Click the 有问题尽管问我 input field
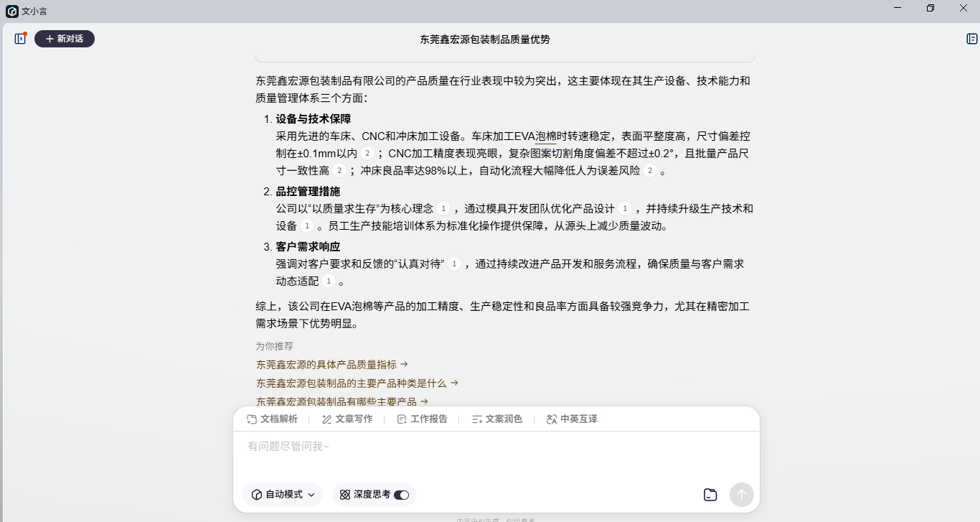The height and width of the screenshot is (522, 980). coord(495,447)
